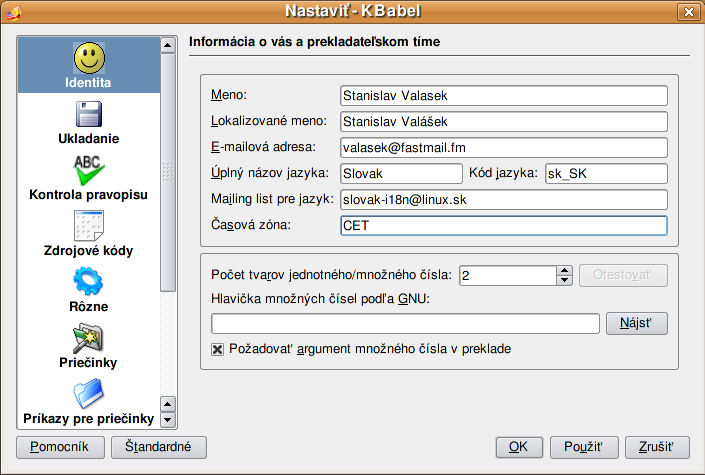Select the Zdrojové kódy icon
Viewport: 705px width, 475px height.
pos(89,226)
